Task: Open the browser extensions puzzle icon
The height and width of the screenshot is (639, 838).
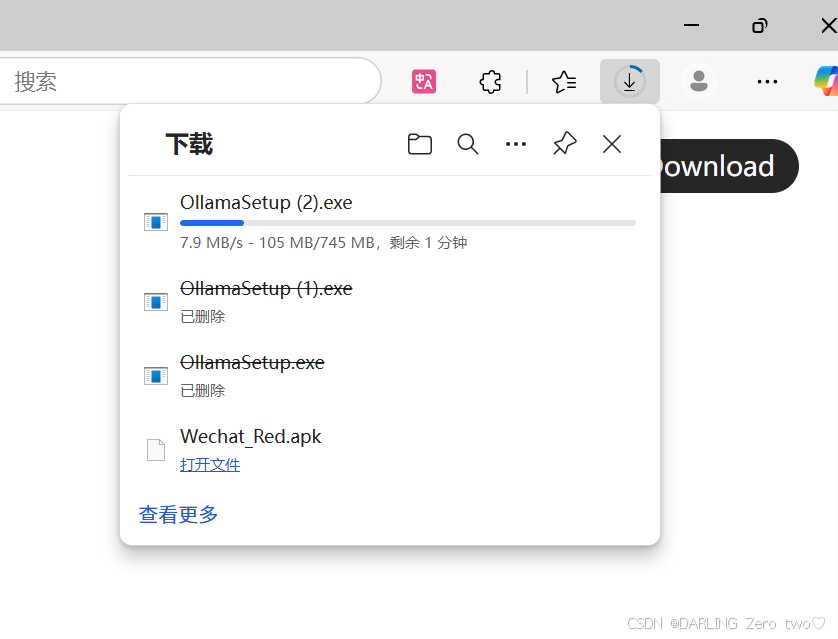Action: click(x=490, y=82)
